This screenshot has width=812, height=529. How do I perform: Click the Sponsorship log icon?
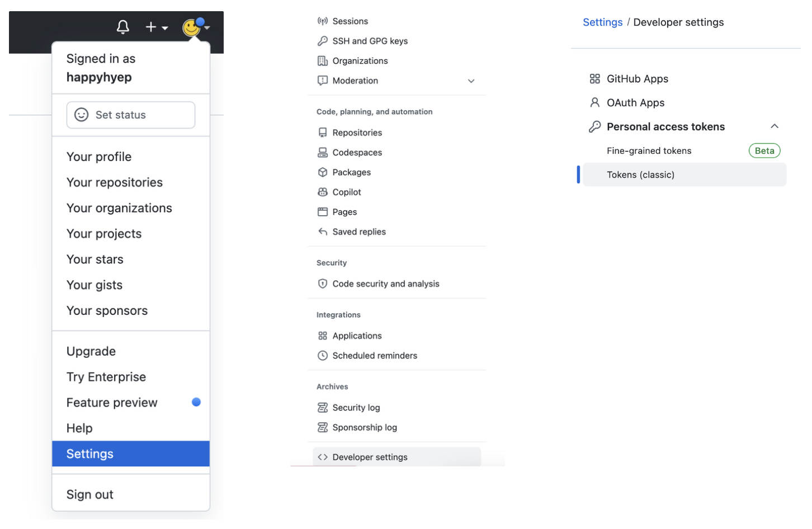(x=323, y=427)
